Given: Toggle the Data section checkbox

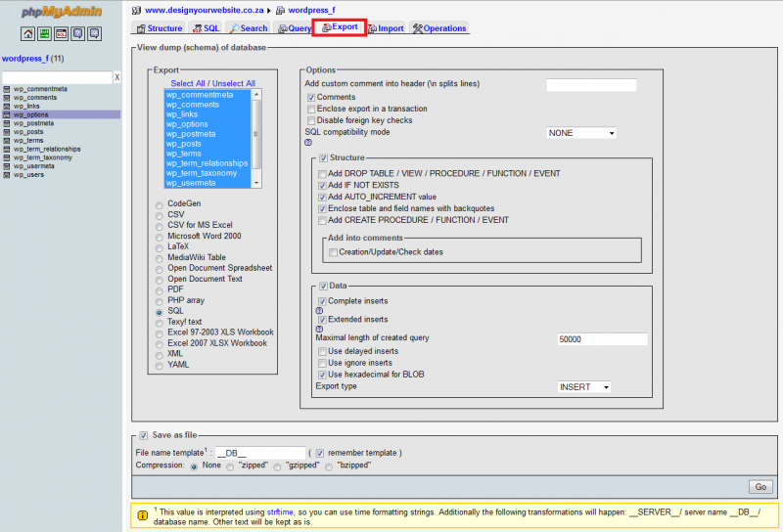Looking at the screenshot, I should 324,286.
